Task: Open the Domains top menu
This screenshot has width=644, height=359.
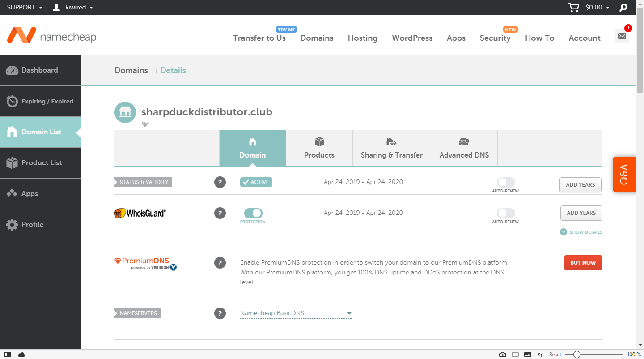Action: click(x=317, y=38)
